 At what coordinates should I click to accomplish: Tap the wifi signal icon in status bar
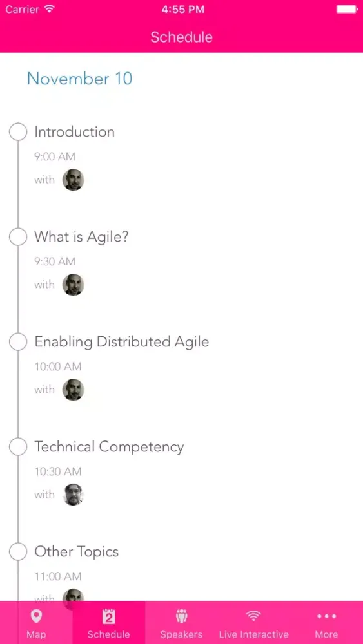50,9
